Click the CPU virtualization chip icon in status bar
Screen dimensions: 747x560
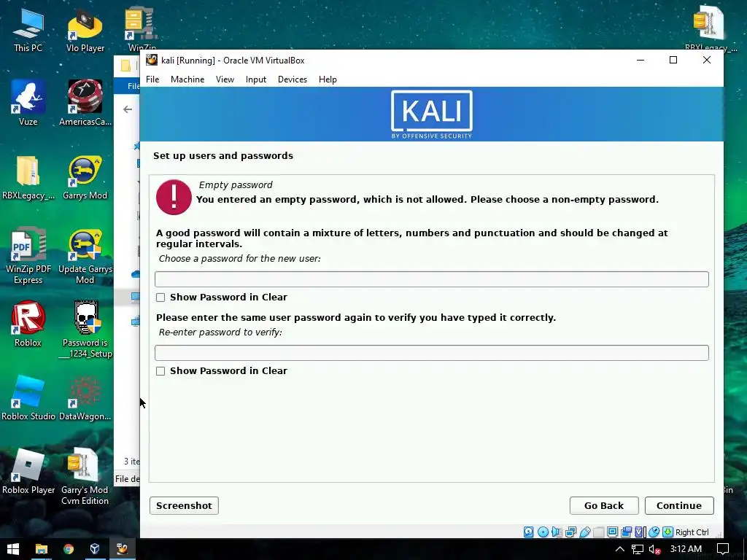[x=639, y=532]
